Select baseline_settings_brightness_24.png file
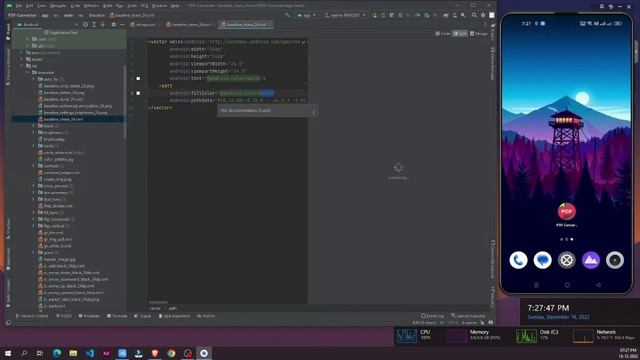 coord(75,113)
